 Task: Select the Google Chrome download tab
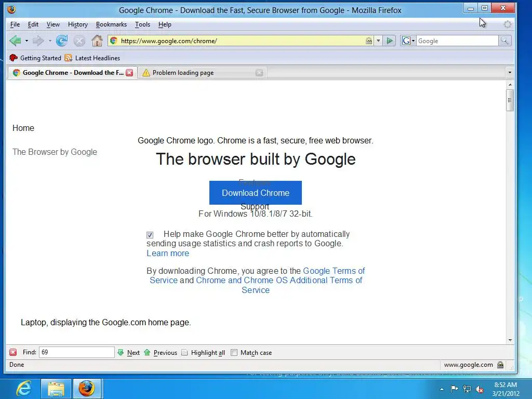(72, 73)
